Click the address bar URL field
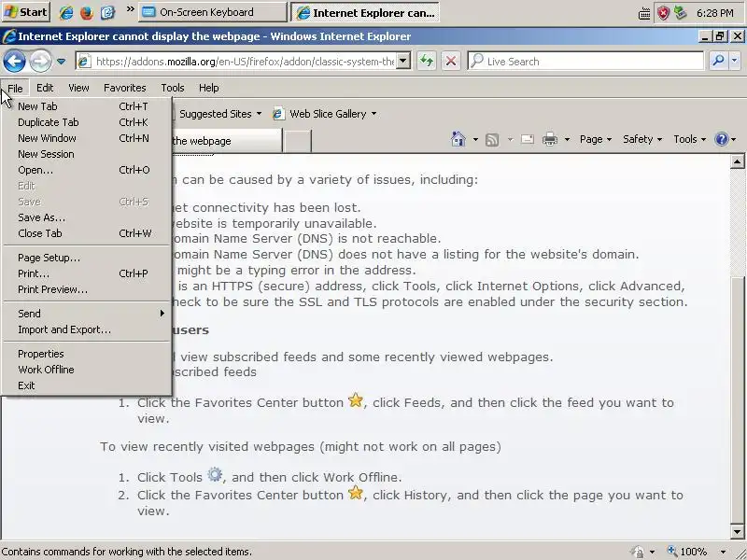The height and width of the screenshot is (560, 747). coord(244,62)
